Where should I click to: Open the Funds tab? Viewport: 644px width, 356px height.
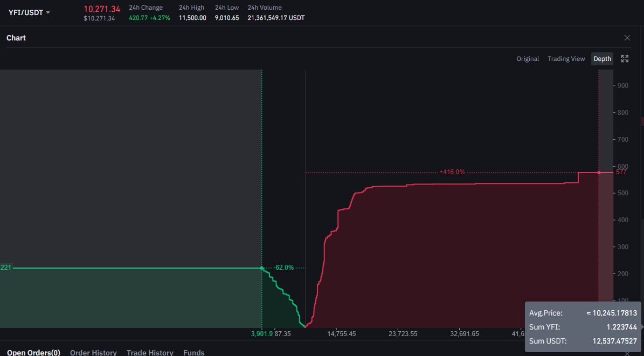coord(193,352)
